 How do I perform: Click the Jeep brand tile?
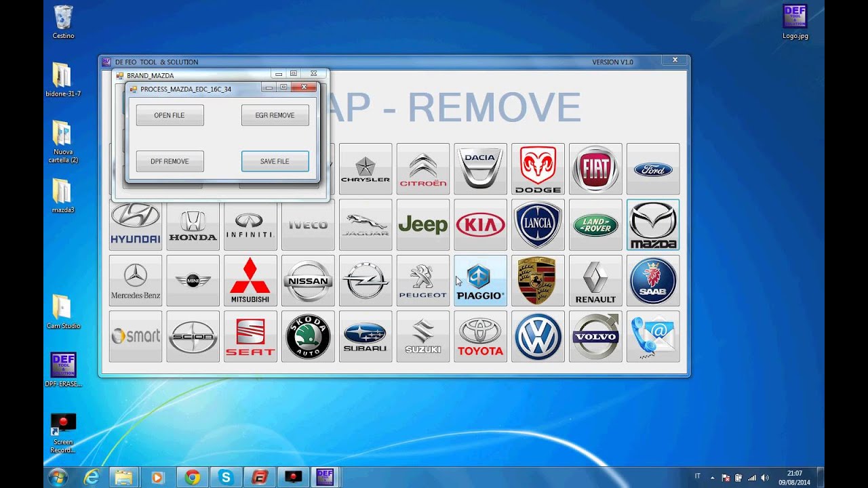click(x=423, y=225)
